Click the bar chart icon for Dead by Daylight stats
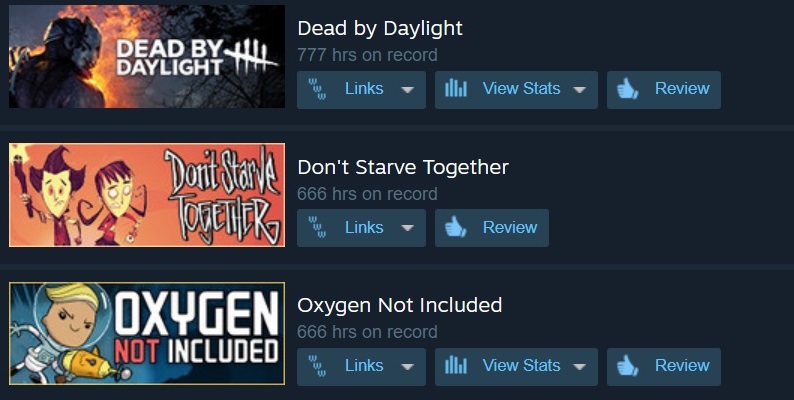 point(456,89)
